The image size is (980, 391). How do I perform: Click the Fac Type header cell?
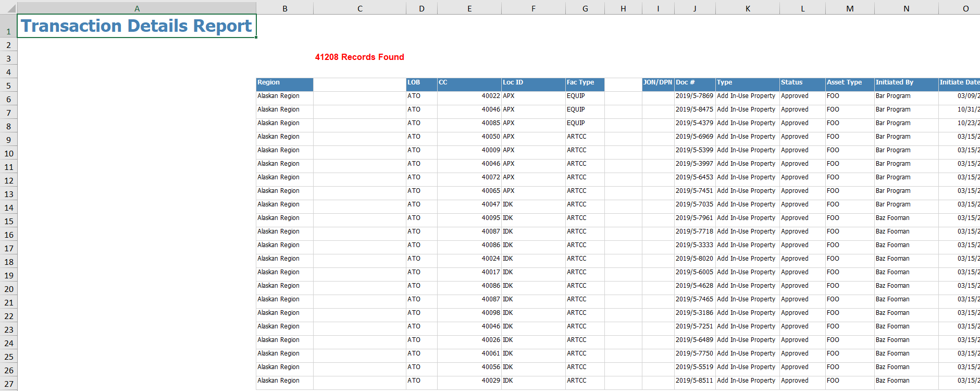pos(585,84)
